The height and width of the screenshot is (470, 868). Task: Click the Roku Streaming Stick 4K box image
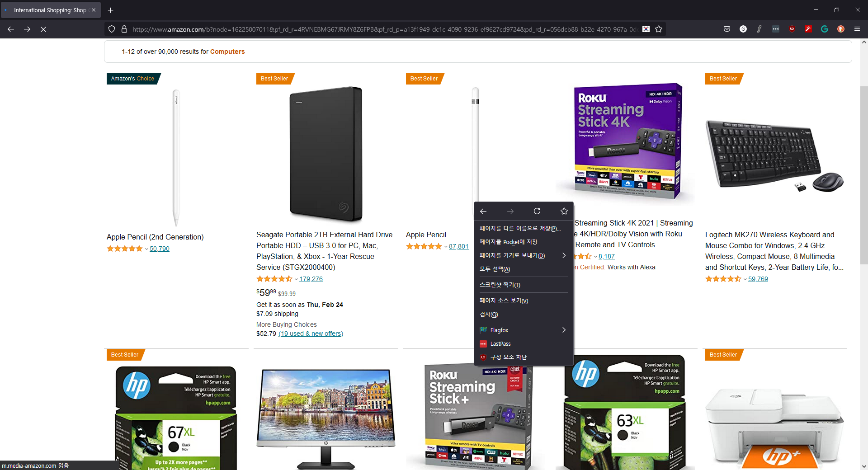coord(627,141)
